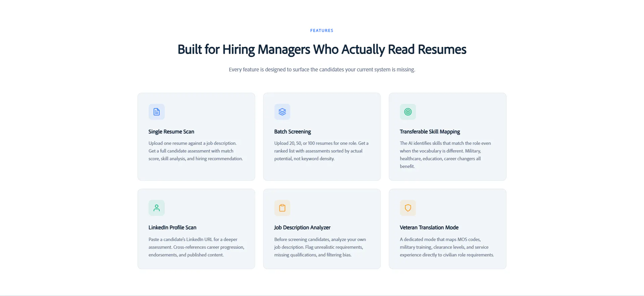Click the person icon for LinkedIn Profile Scan

pyautogui.click(x=157, y=208)
